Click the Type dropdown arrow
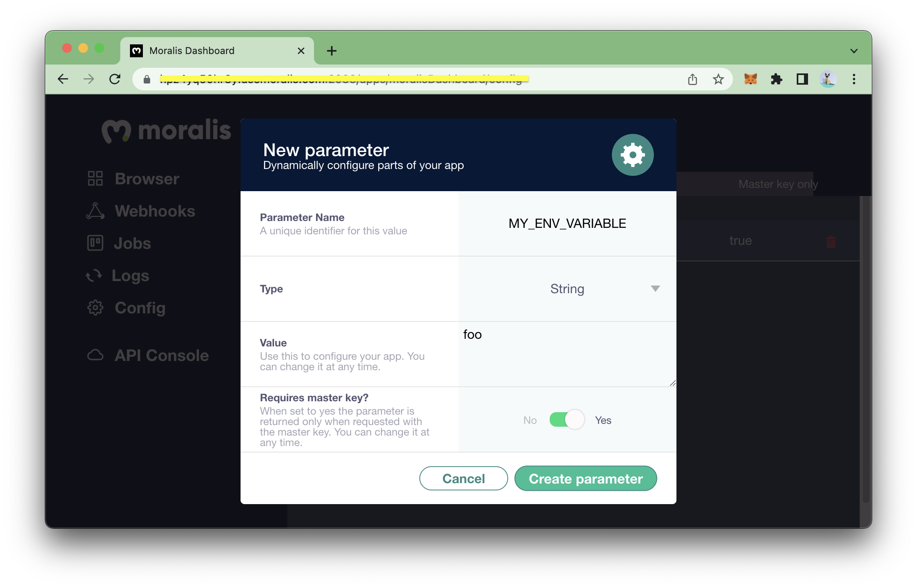Image resolution: width=917 pixels, height=588 pixels. [655, 288]
